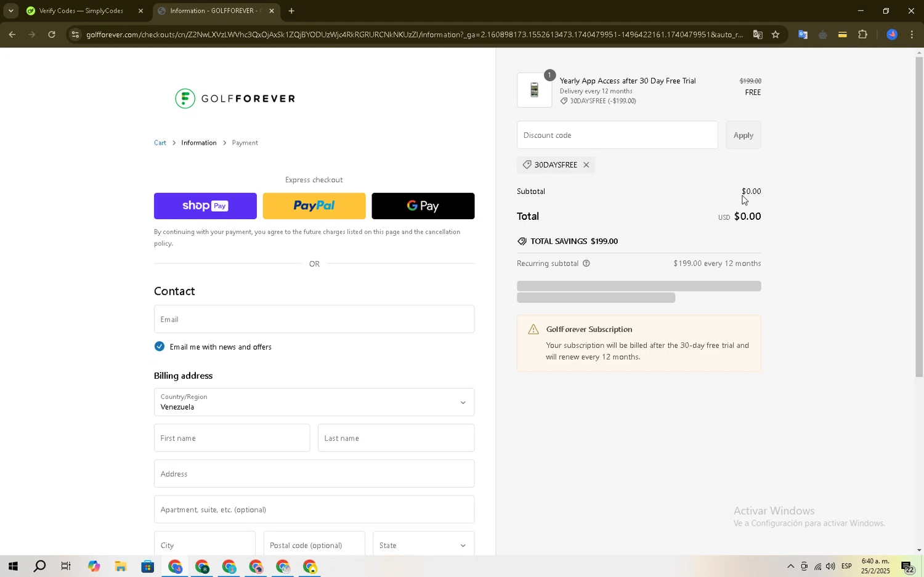
Task: Close the Verify Codes tab
Action: pyautogui.click(x=140, y=11)
